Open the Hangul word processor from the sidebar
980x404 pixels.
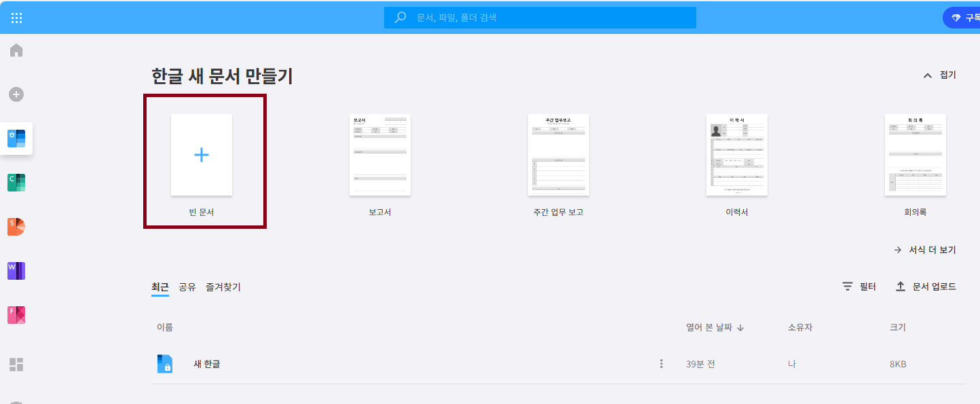(16, 139)
